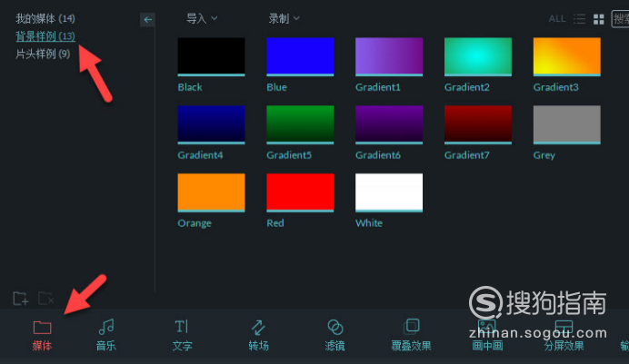Click the Gradient7 label text

(x=467, y=155)
